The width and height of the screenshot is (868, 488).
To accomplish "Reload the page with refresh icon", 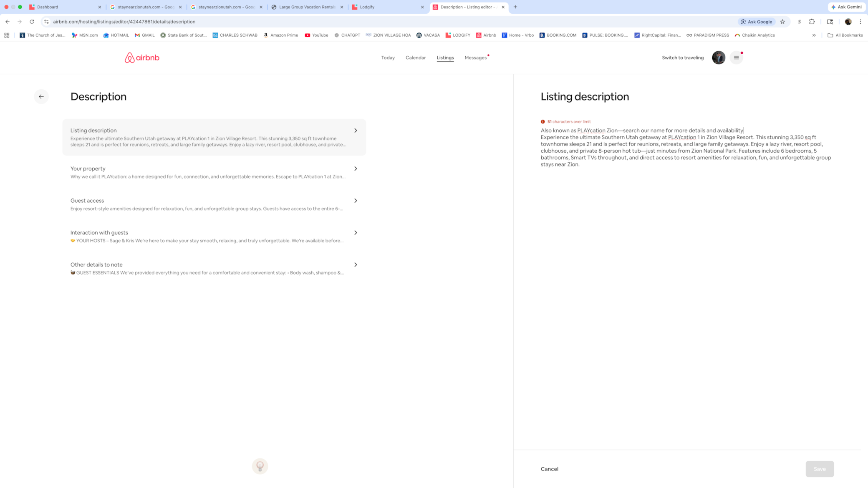I will tap(32, 22).
